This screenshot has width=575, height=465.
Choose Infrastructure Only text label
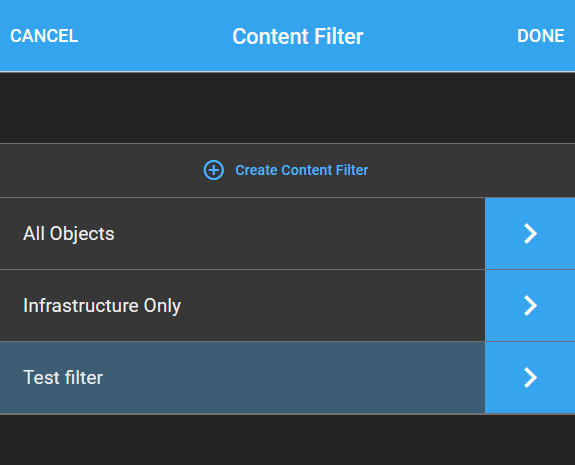pos(102,305)
